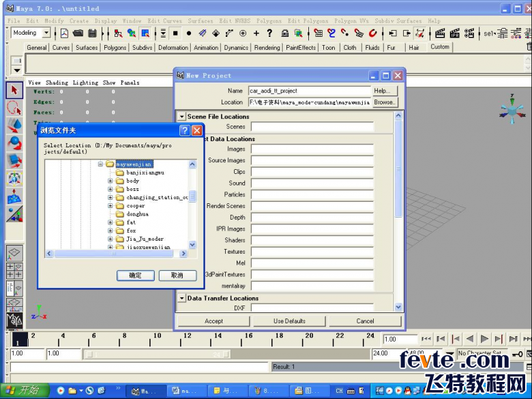The width and height of the screenshot is (532, 399).
Task: Pick the Scale tool in toolbox
Action: pyautogui.click(x=14, y=161)
